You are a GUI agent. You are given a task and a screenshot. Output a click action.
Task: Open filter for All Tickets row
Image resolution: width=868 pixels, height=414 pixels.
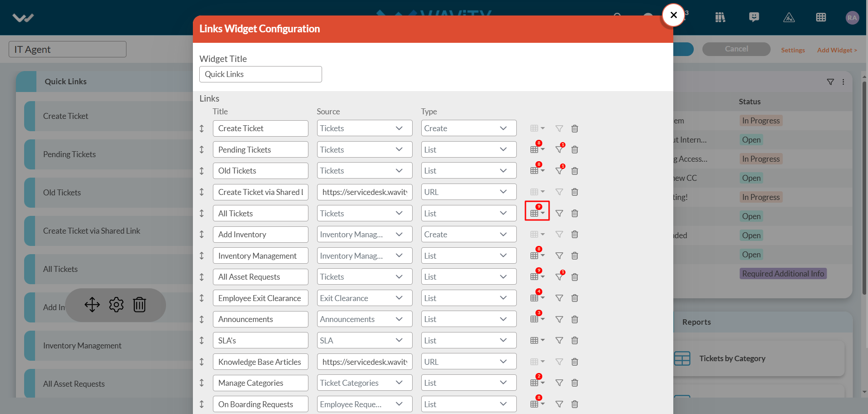click(559, 213)
